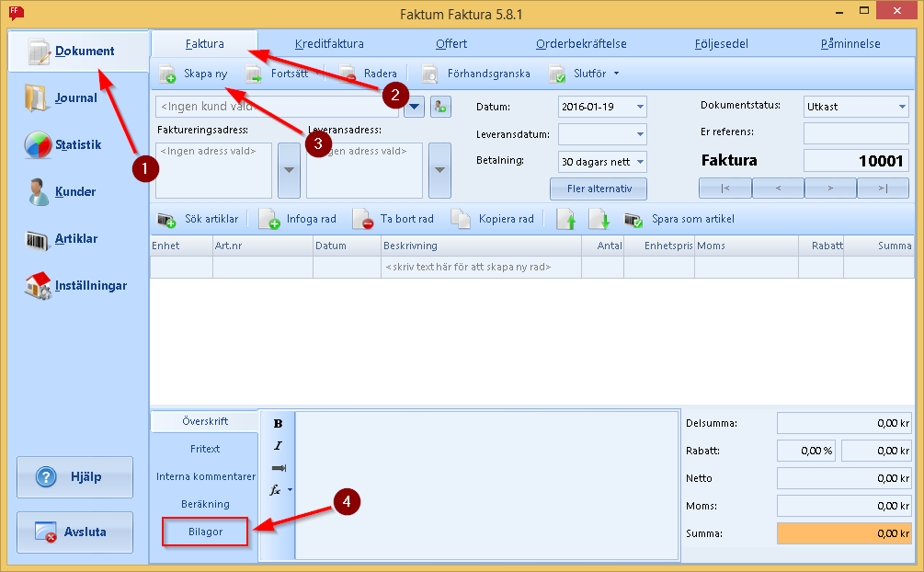Screen dimensions: 924x572
Task: Select the Interna kommentarer tab
Action: click(206, 476)
